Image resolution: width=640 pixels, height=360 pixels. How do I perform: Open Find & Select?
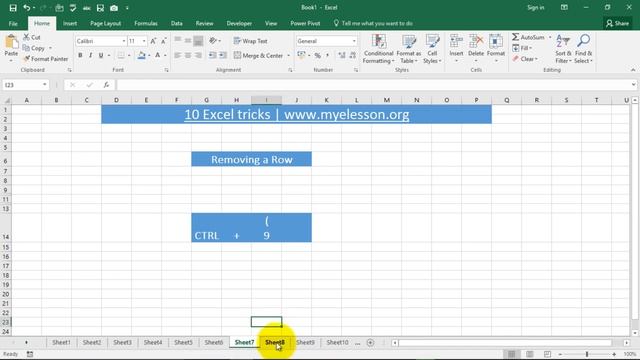(x=583, y=49)
